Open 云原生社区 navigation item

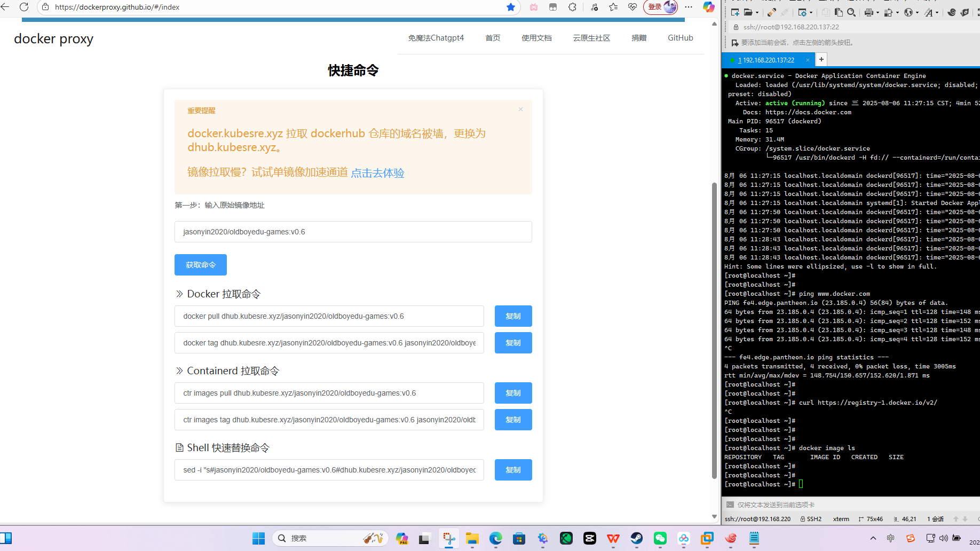(x=591, y=38)
